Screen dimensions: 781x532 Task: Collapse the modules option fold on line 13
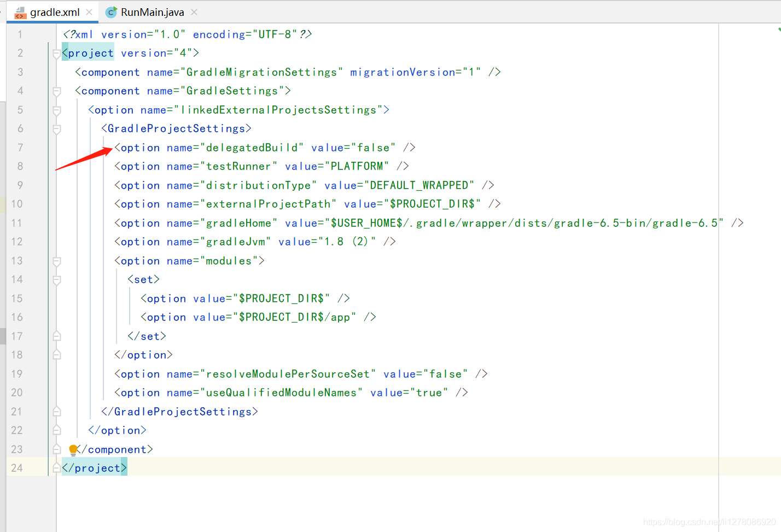coord(56,261)
